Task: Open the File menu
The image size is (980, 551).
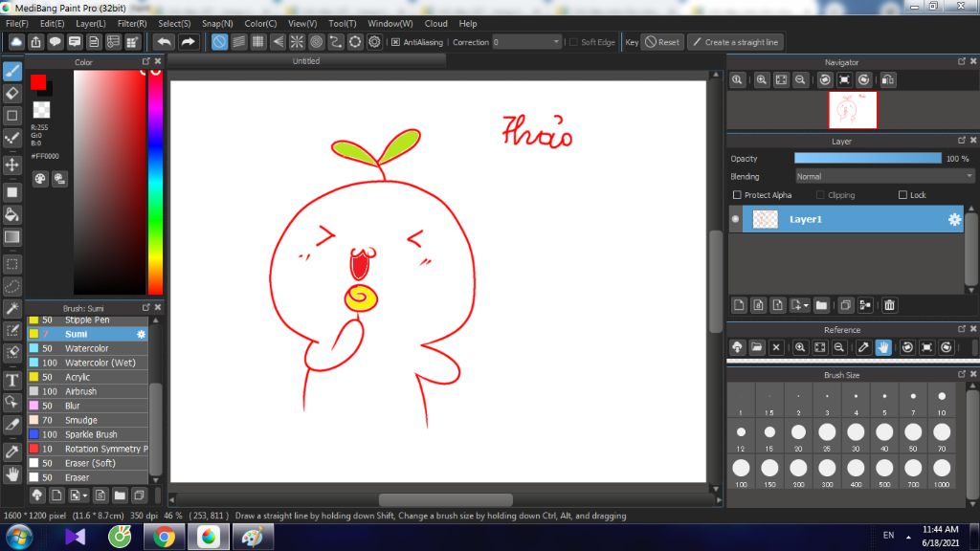Action: coord(17,24)
